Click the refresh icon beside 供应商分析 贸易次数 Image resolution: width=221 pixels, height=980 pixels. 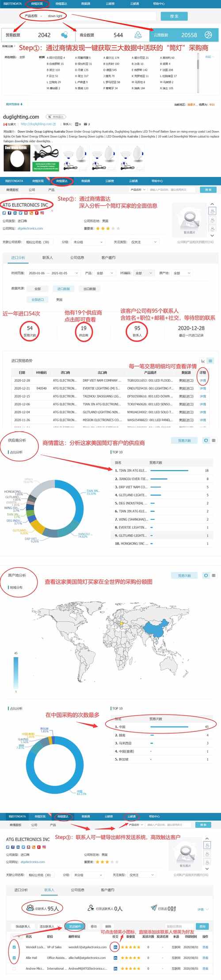pyautogui.click(x=206, y=440)
